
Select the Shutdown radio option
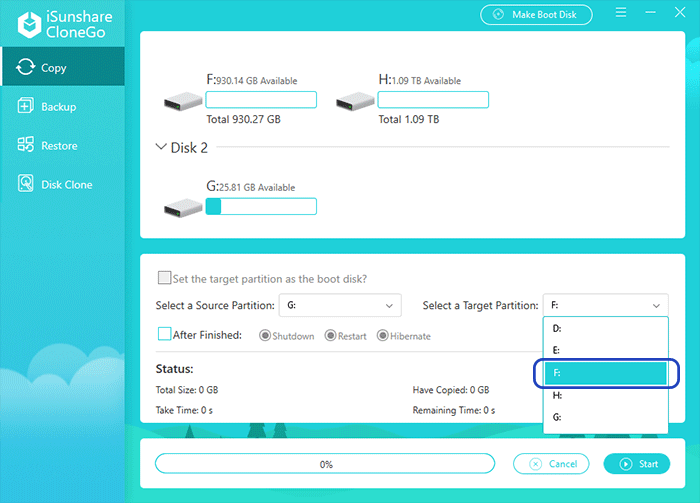[x=265, y=335]
